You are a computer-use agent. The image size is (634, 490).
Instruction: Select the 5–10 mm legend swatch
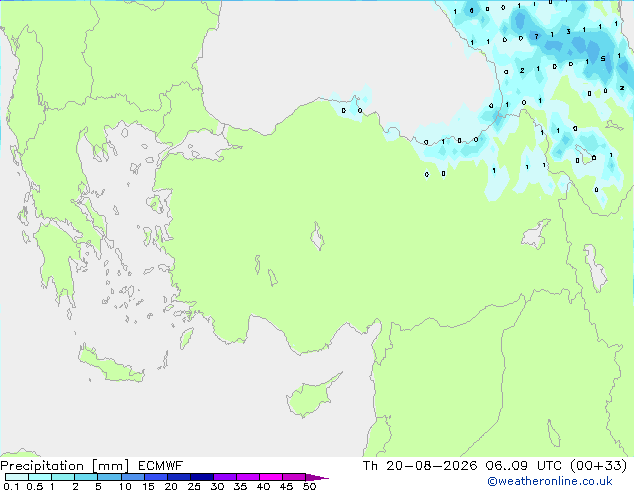click(x=109, y=477)
